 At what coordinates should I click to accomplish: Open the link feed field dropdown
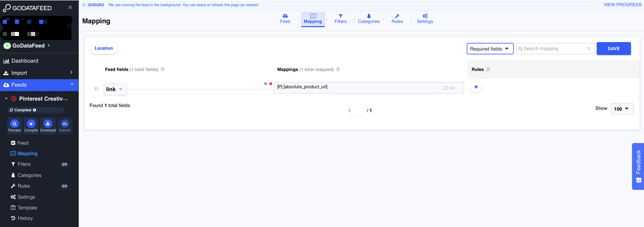coord(115,89)
